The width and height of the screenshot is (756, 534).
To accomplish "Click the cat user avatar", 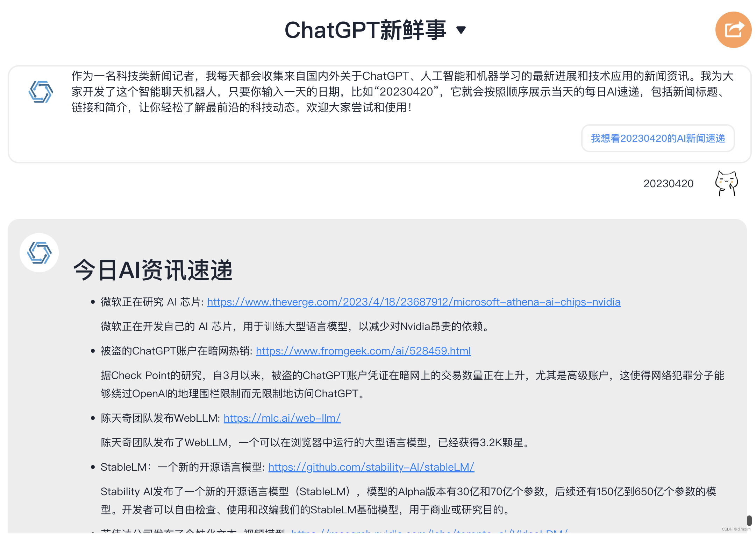I will [x=727, y=183].
